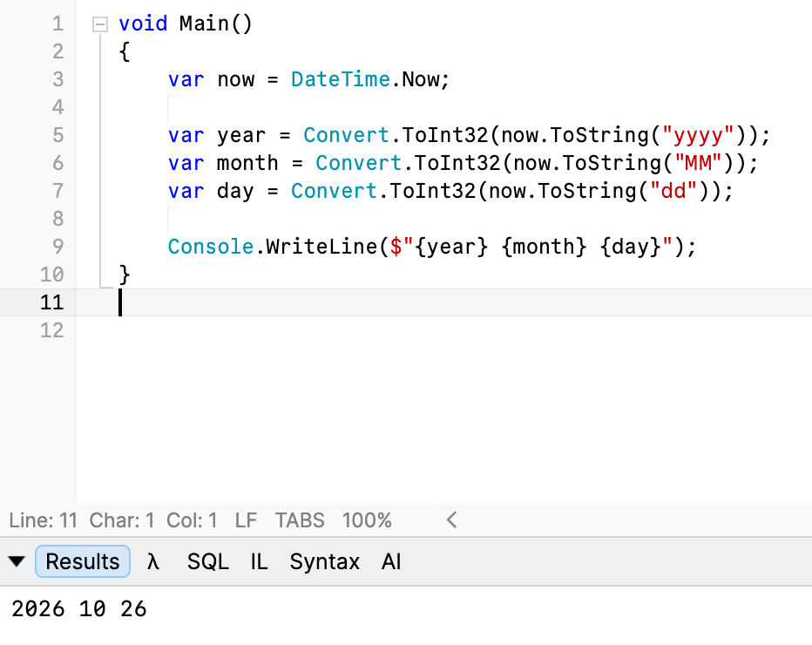
Task: Show the Syntax tab
Action: [x=325, y=561]
